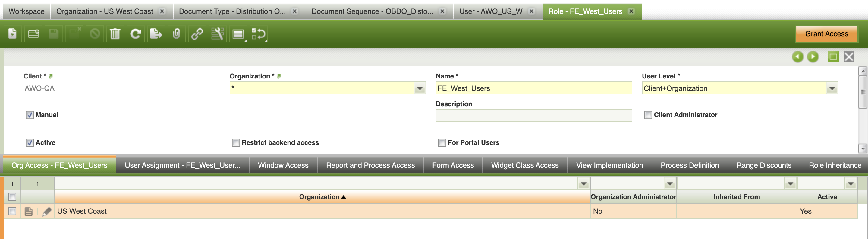Open the View Implementation tab
The height and width of the screenshot is (239, 868).
click(609, 165)
